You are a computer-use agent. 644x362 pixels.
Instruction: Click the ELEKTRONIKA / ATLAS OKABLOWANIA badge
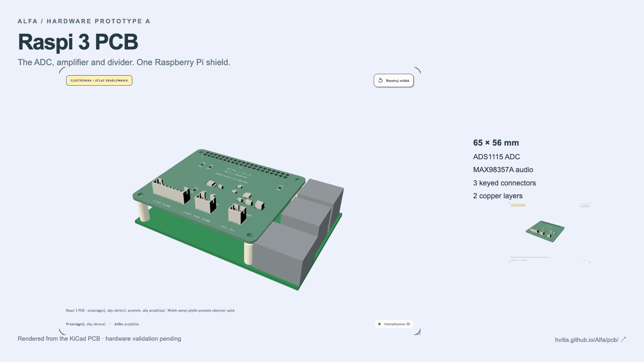[99, 80]
